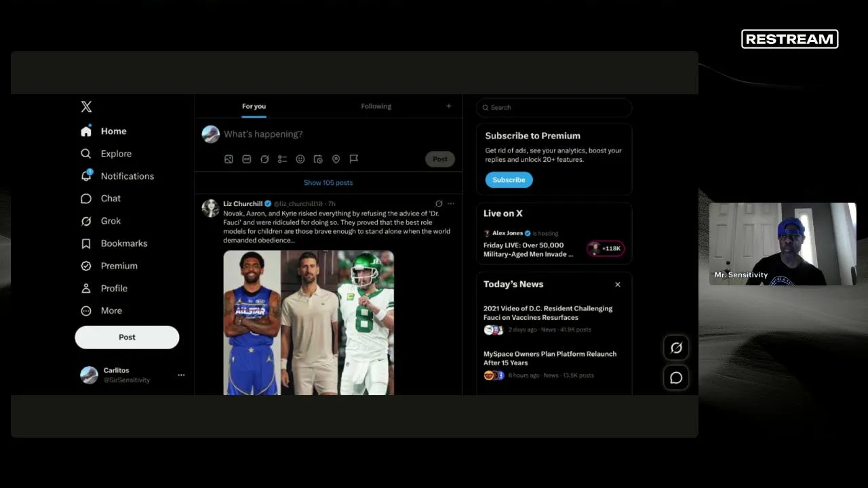The width and height of the screenshot is (868, 488).
Task: Click the Search input field
Action: (554, 107)
